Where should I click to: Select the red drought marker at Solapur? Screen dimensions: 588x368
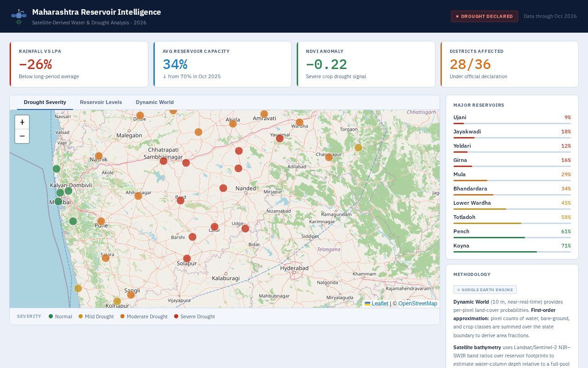click(x=187, y=259)
